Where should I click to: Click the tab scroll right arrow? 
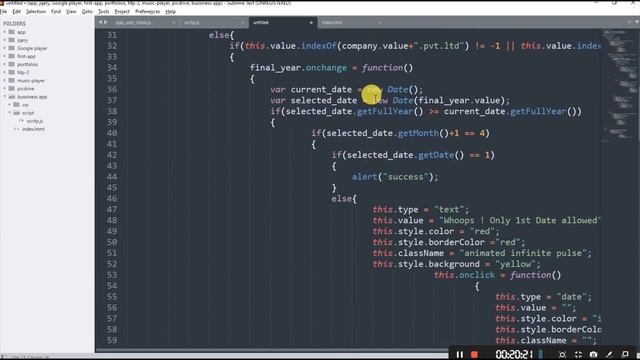(x=106, y=22)
